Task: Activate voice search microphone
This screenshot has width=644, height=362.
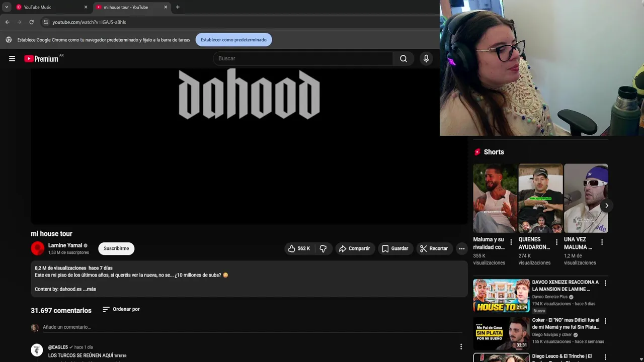Action: (426, 58)
